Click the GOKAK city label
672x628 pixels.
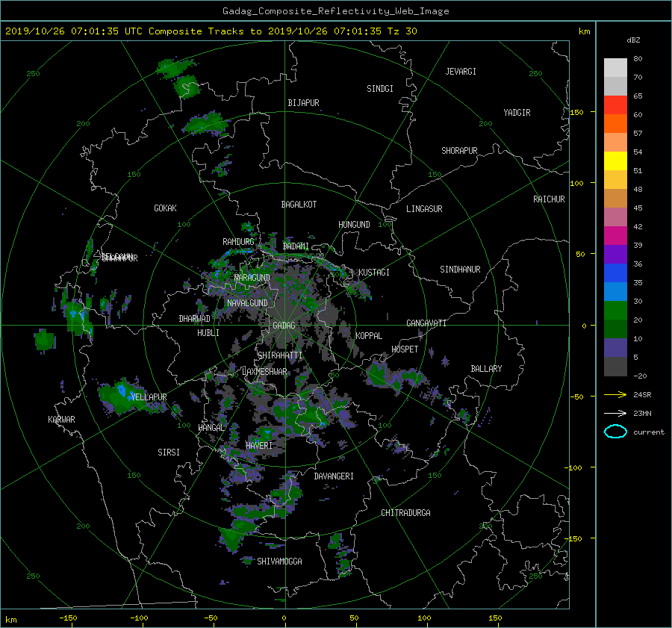pyautogui.click(x=165, y=208)
